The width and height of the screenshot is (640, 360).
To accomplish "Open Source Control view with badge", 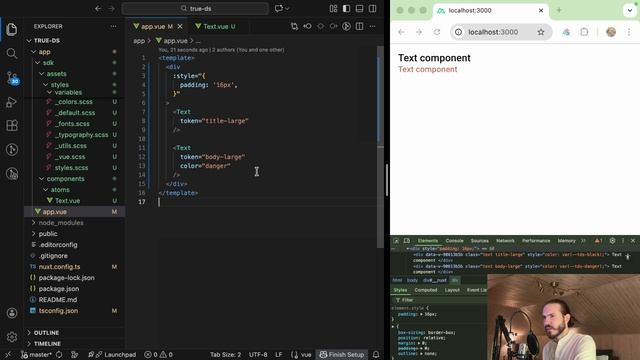I will (12, 78).
